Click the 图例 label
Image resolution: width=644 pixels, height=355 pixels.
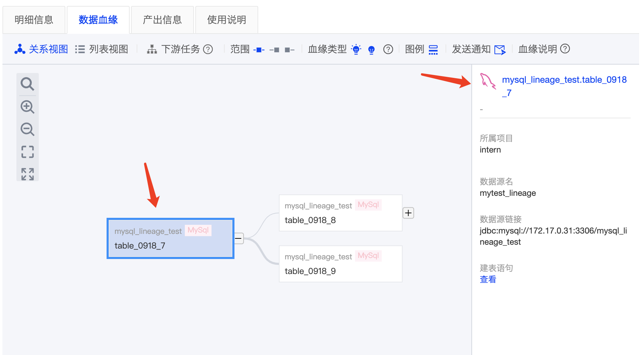click(415, 49)
